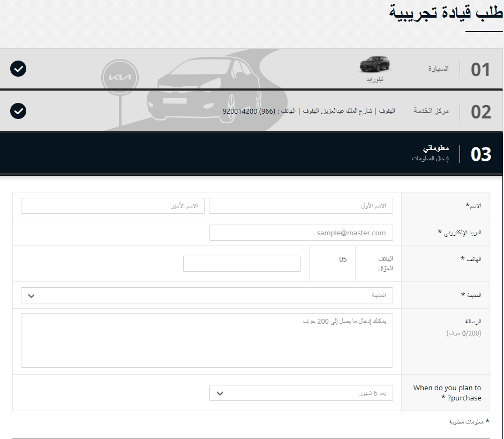Go to step 02 مركز الخدمة
This screenshot has width=504, height=439.
[431, 111]
